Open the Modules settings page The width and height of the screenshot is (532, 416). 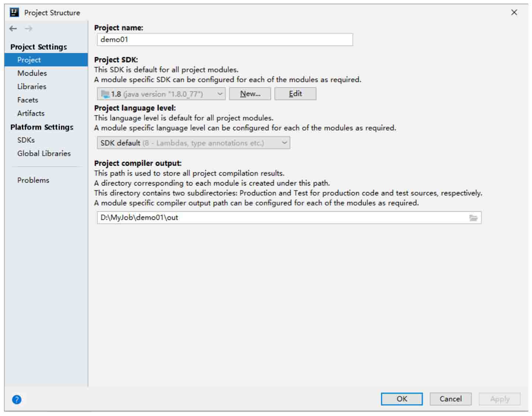(x=32, y=73)
